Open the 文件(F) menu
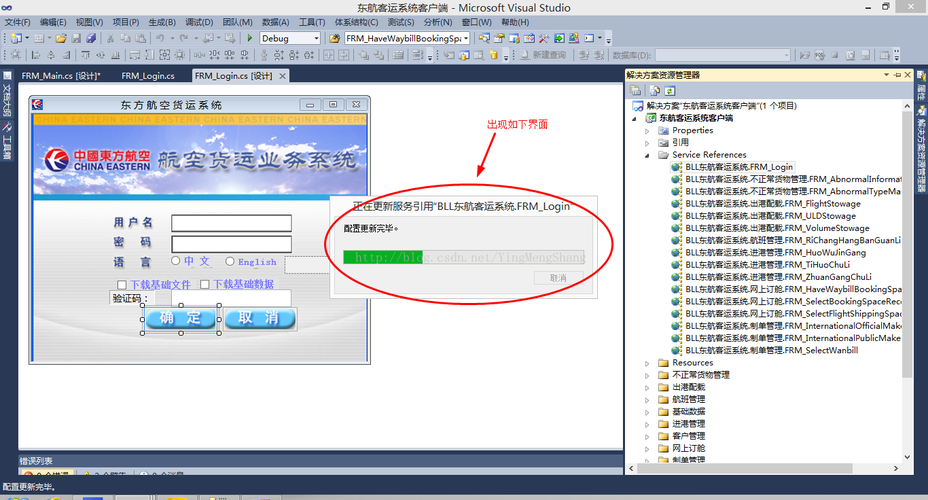Viewport: 928px width, 500px height. (x=17, y=22)
